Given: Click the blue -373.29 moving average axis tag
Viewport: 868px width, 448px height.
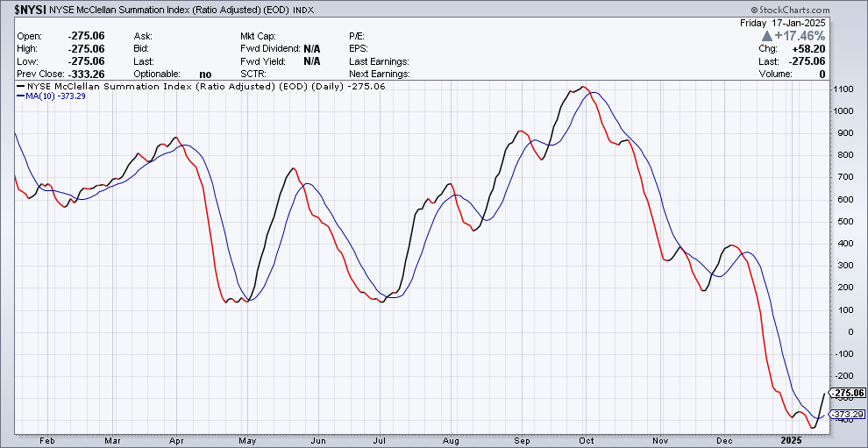Looking at the screenshot, I should tap(848, 414).
